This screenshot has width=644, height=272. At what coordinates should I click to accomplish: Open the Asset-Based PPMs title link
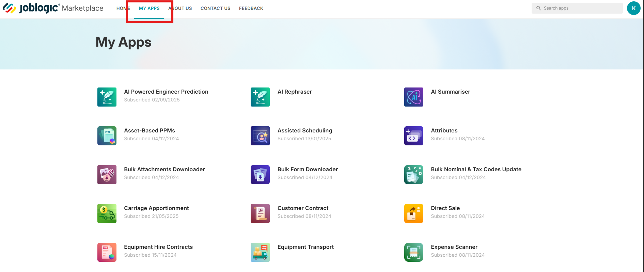pos(150,130)
